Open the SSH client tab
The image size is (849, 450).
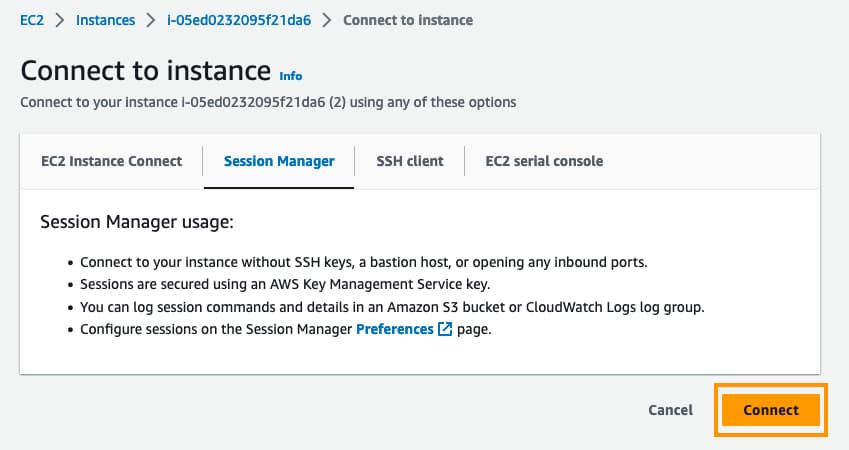(409, 161)
